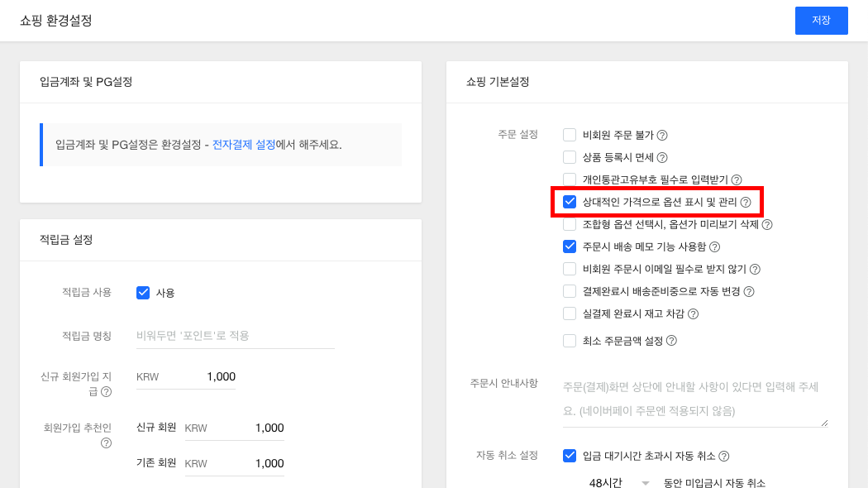Open help icon next to 신규 회원가입 지급

click(x=107, y=391)
